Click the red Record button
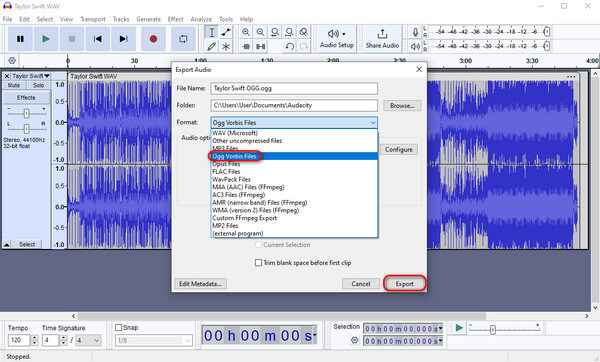This screenshot has width=600, height=362. tap(153, 39)
